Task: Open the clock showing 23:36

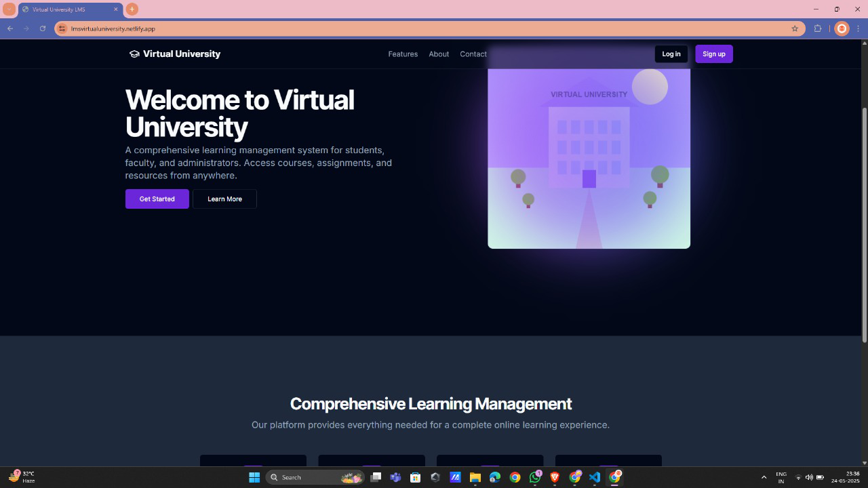Action: (846, 477)
